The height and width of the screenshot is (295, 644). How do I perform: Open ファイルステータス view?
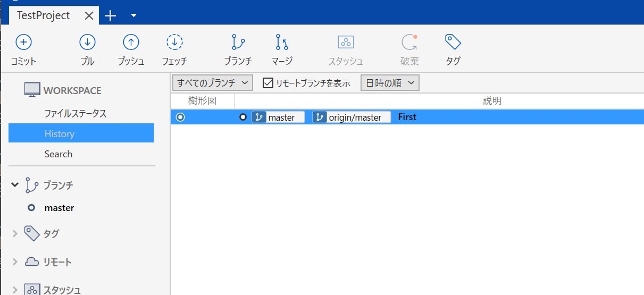pyautogui.click(x=76, y=114)
